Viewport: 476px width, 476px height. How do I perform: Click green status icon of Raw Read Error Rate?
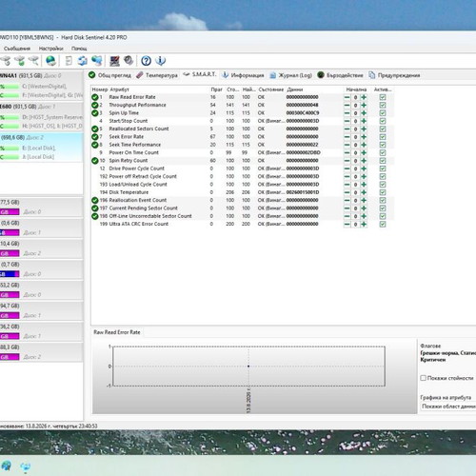point(94,97)
